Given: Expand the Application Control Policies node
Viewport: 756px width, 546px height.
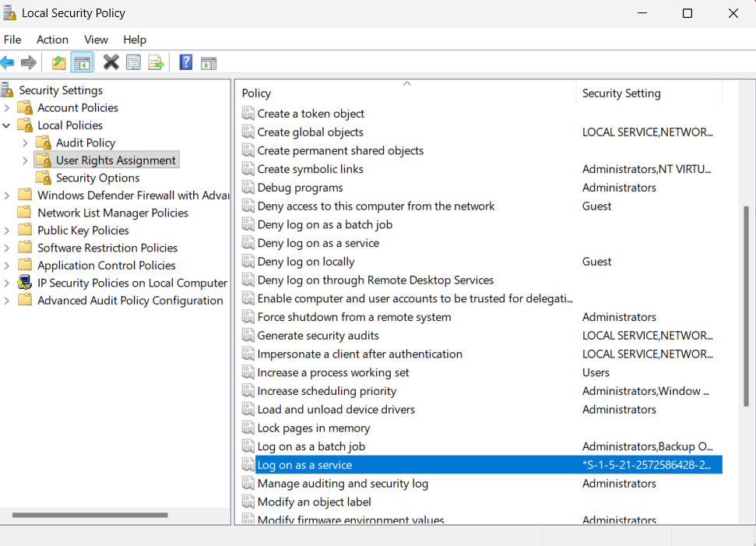Looking at the screenshot, I should point(7,266).
